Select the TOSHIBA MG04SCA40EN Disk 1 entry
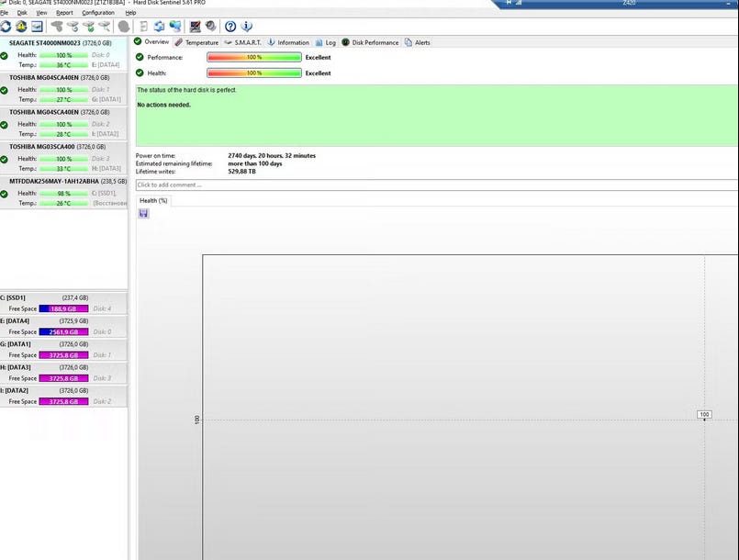Image resolution: width=739 pixels, height=560 pixels. pyautogui.click(x=63, y=88)
